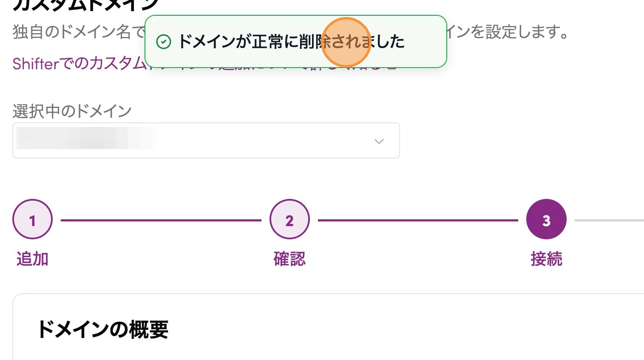Click the gray progress line after step 3

click(609, 220)
